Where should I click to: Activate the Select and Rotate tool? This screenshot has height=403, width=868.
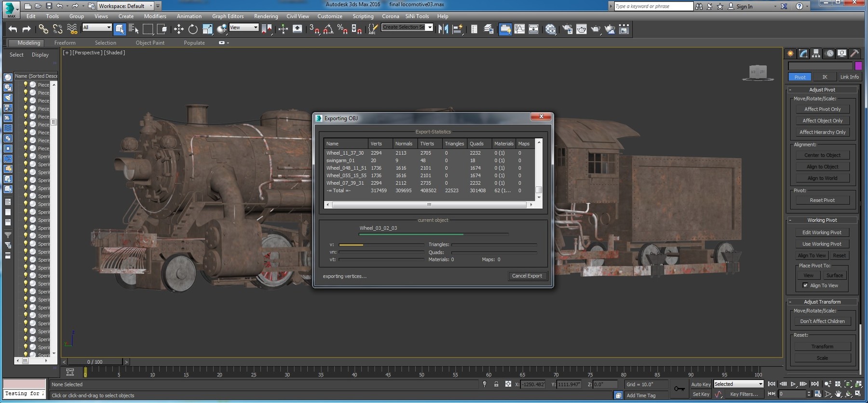click(193, 29)
